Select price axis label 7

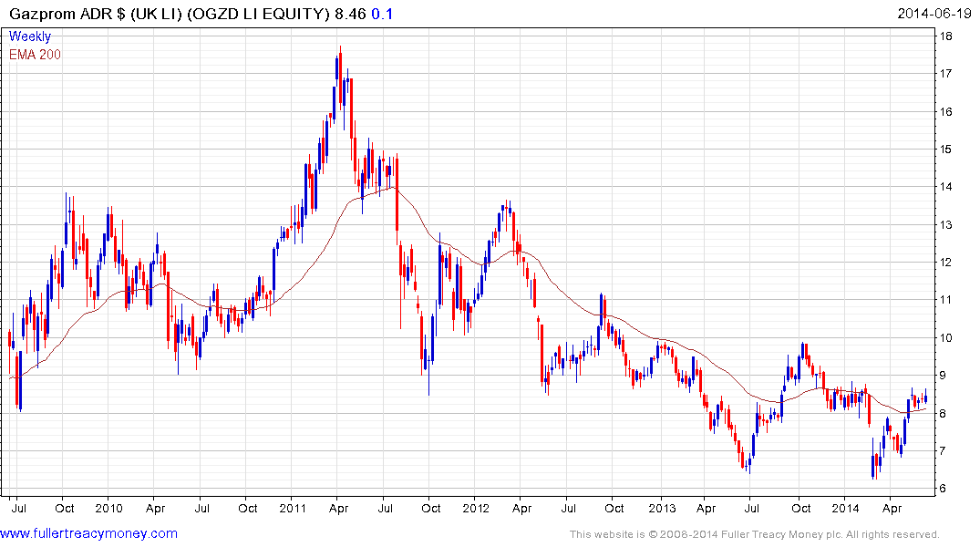[943, 451]
